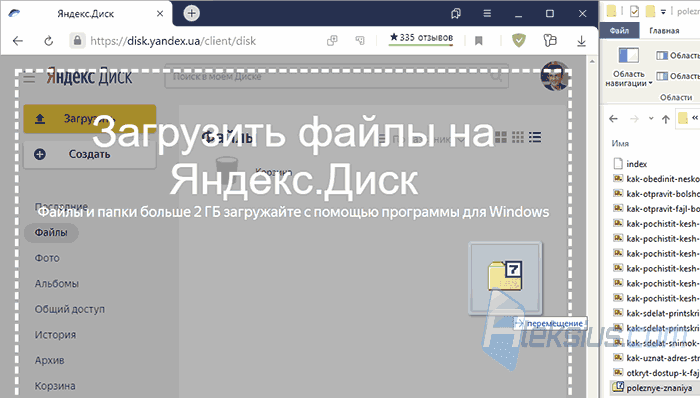Open the browser bookmark icon

(479, 41)
